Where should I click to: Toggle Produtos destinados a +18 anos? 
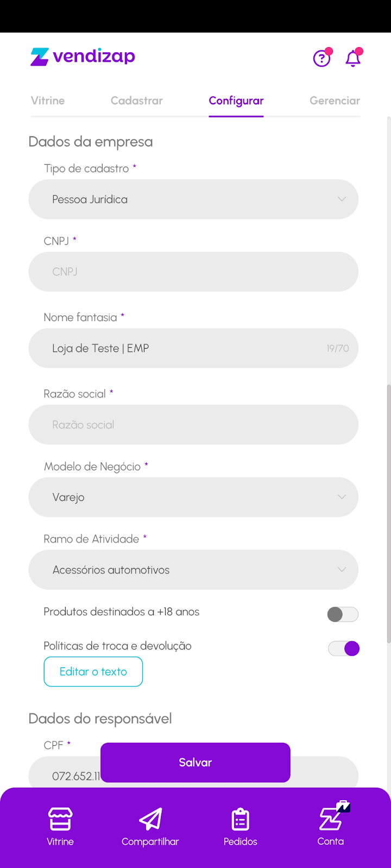(x=343, y=614)
